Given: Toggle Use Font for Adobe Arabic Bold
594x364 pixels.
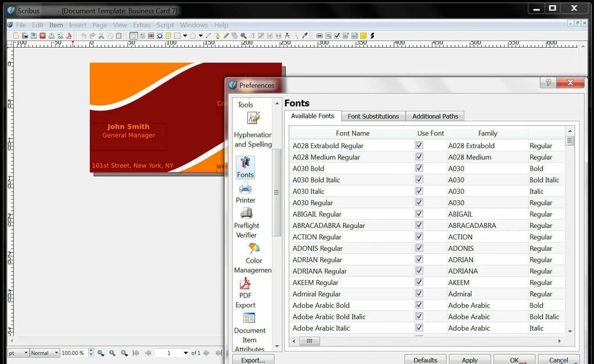Looking at the screenshot, I should [x=419, y=305].
